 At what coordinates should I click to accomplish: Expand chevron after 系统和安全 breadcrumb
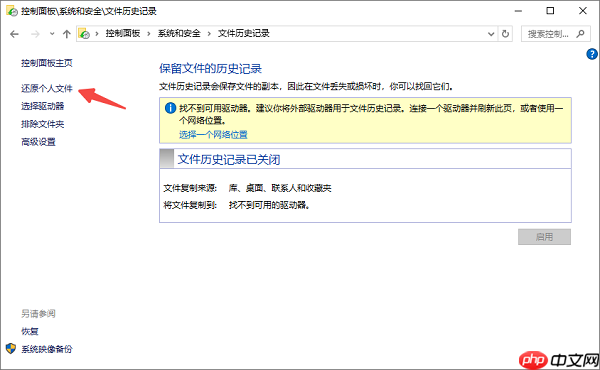tap(209, 34)
